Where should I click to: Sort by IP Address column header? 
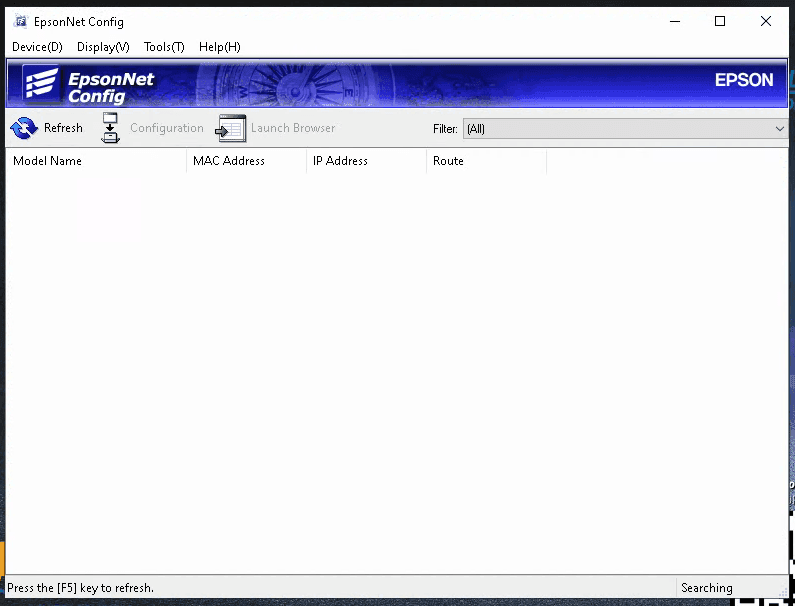click(x=367, y=161)
